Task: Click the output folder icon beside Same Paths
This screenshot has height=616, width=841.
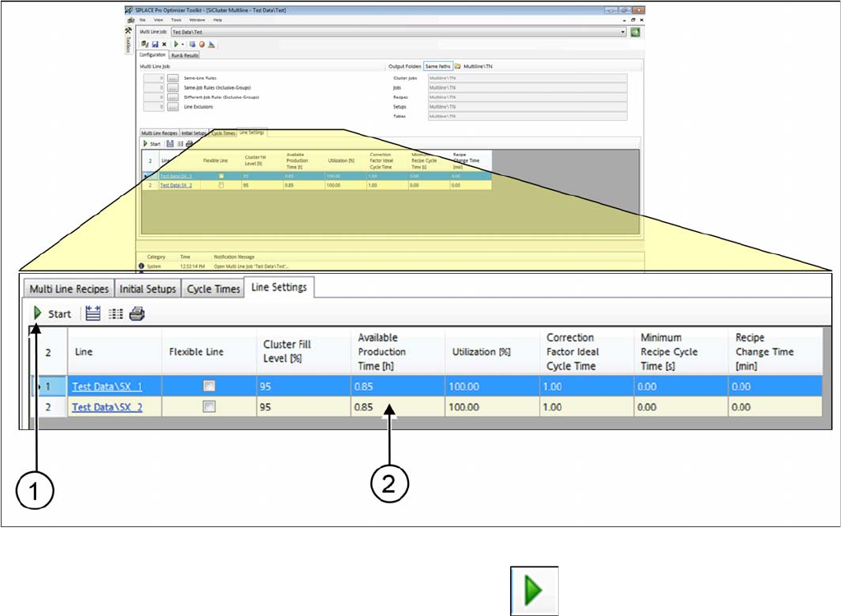Action: pos(458,66)
